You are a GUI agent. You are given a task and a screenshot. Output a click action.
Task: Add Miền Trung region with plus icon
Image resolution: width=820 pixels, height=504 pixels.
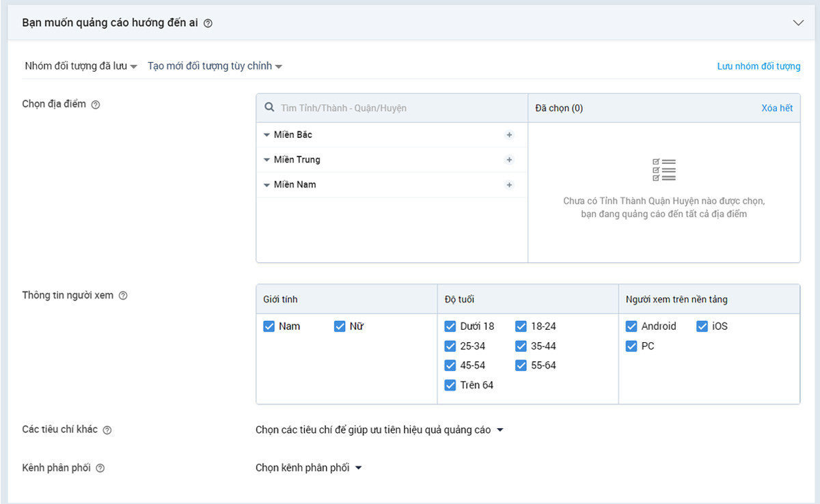point(509,160)
